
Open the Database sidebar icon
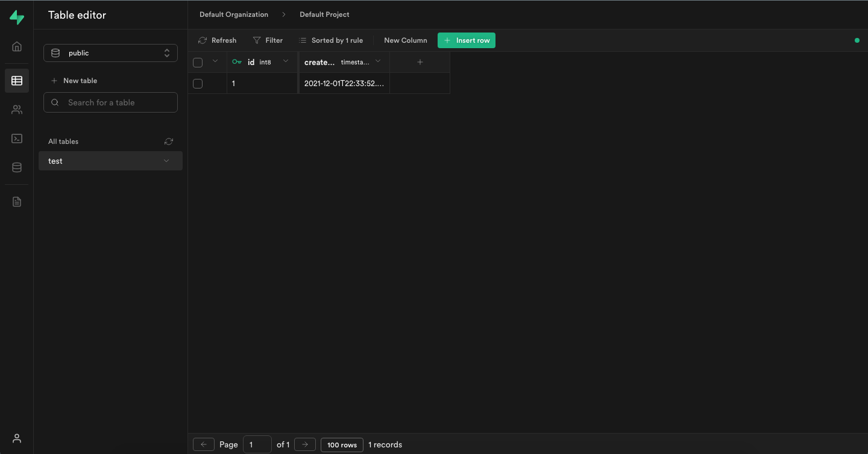pyautogui.click(x=17, y=167)
